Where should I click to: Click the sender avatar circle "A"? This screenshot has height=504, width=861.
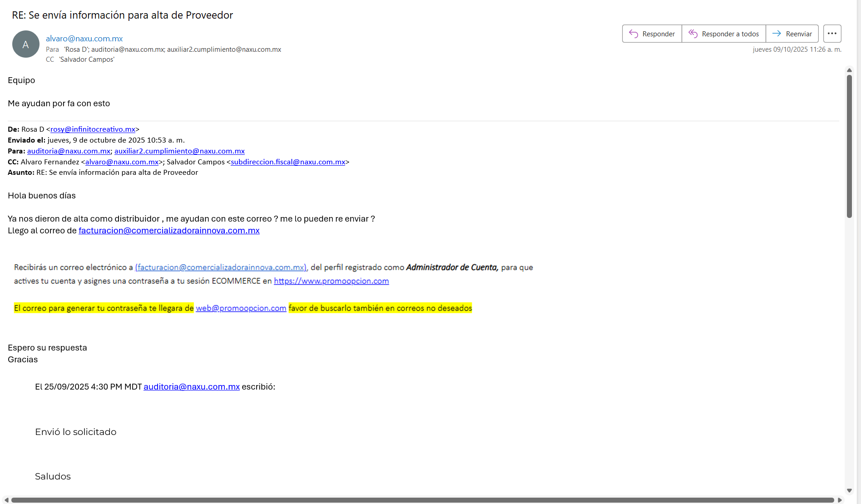(x=26, y=44)
